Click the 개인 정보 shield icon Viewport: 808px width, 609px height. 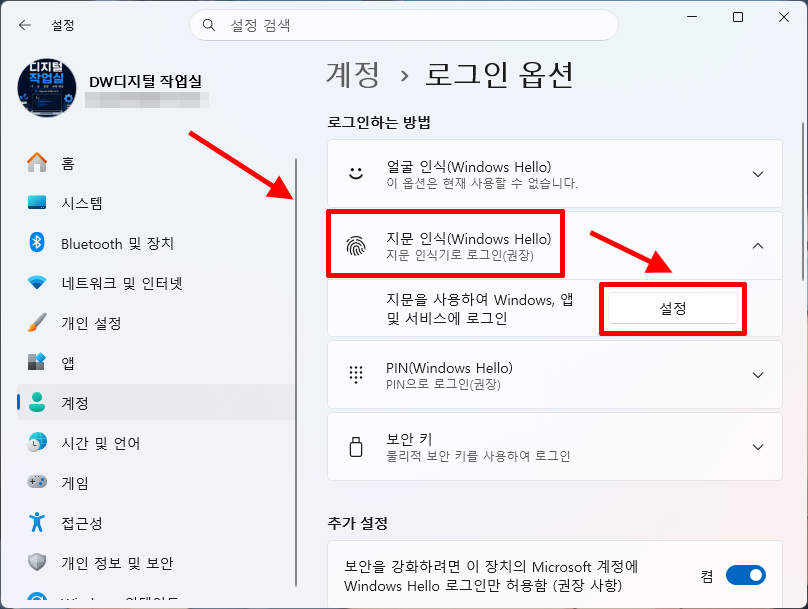tap(37, 562)
